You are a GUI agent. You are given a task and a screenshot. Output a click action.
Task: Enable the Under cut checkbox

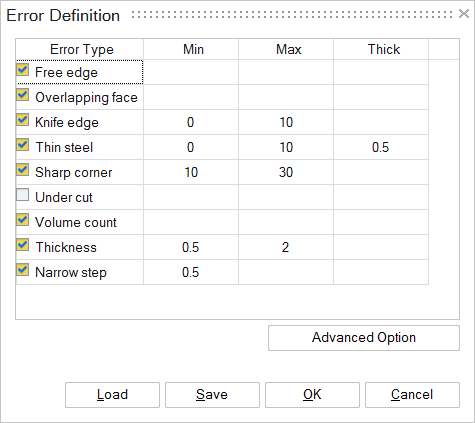click(23, 195)
